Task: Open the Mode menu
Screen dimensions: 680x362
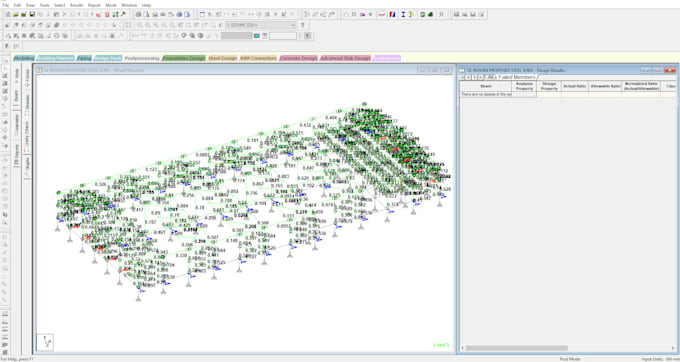Action: [x=111, y=5]
